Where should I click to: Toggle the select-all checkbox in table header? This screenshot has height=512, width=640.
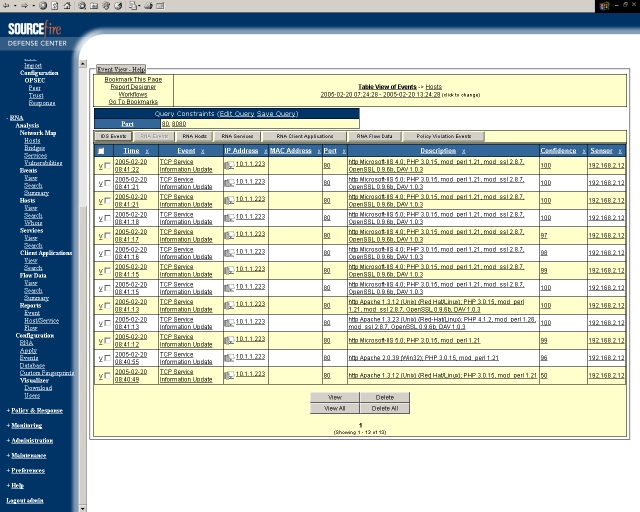(101, 151)
